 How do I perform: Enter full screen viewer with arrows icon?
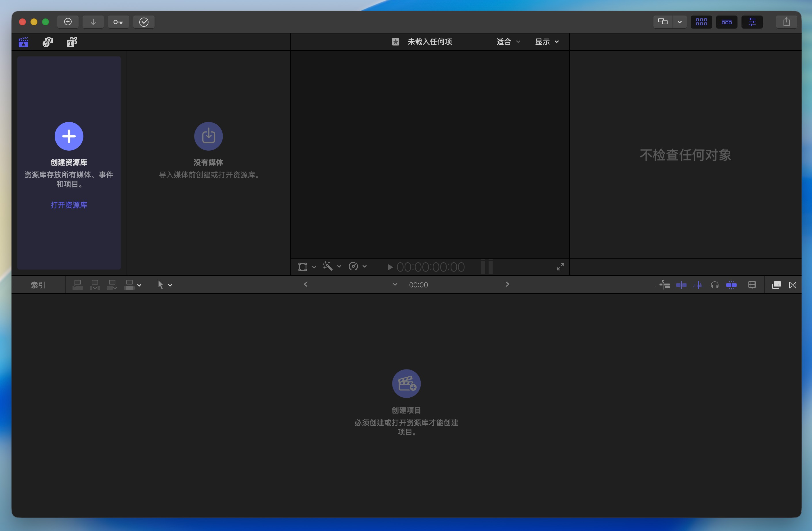(560, 267)
